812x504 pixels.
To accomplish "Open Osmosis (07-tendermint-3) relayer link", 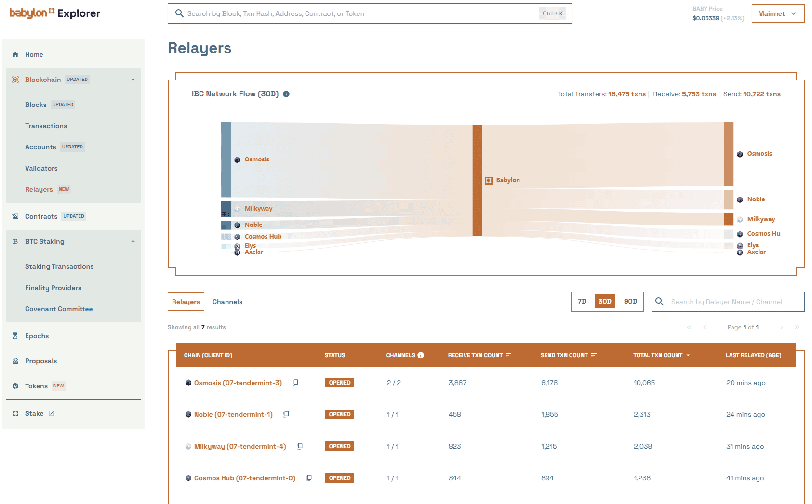I will 238,383.
